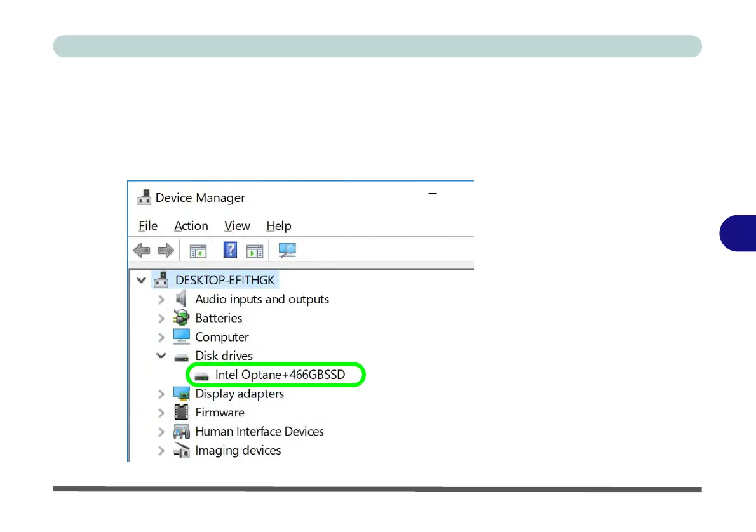Expand the Batteries category chevron
756x532 pixels.
161,319
